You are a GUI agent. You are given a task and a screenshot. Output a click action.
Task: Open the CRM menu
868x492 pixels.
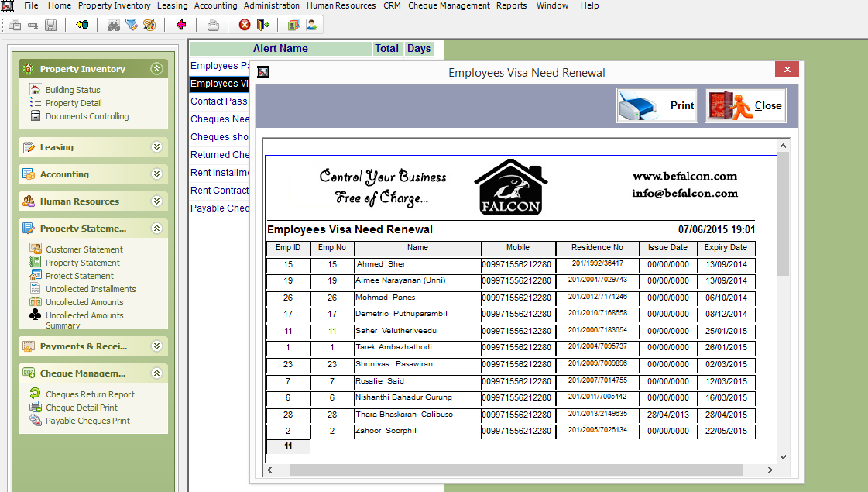click(392, 5)
